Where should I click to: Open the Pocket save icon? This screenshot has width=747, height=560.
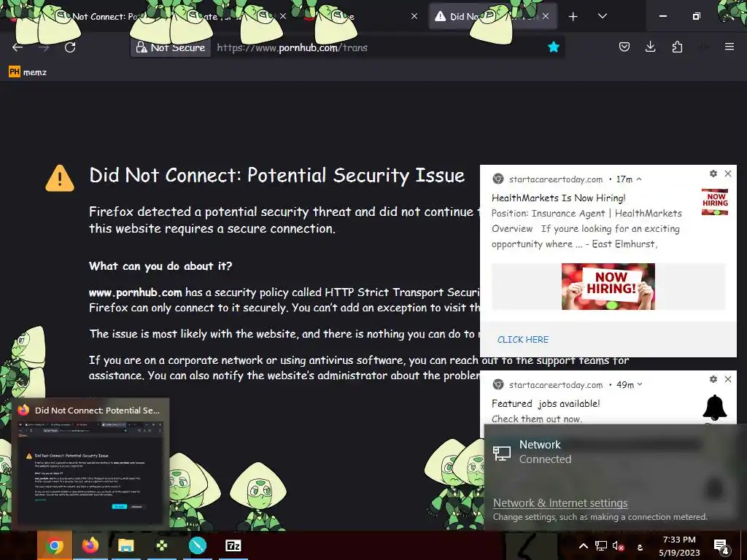pyautogui.click(x=624, y=47)
